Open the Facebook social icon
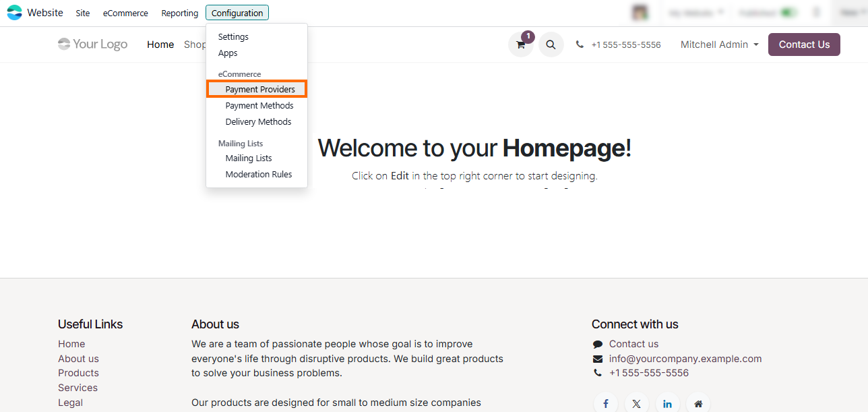Viewport: 868px width, 412px height. pyautogui.click(x=606, y=403)
